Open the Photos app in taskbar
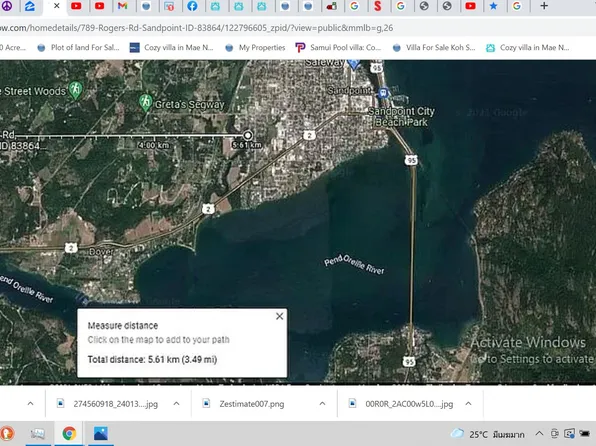This screenshot has height=446, width=596. coord(100,433)
